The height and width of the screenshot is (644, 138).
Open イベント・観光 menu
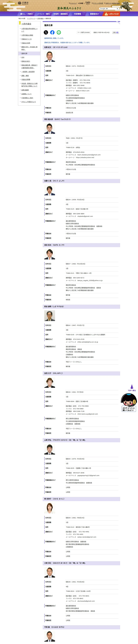tap(43, 14)
